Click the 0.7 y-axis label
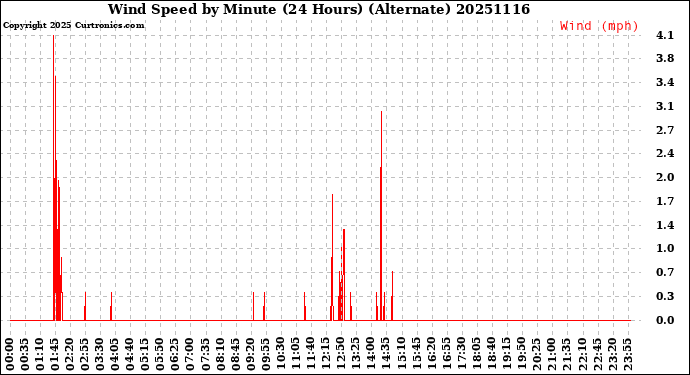Screen dimensions: 690x375 [x=665, y=272]
